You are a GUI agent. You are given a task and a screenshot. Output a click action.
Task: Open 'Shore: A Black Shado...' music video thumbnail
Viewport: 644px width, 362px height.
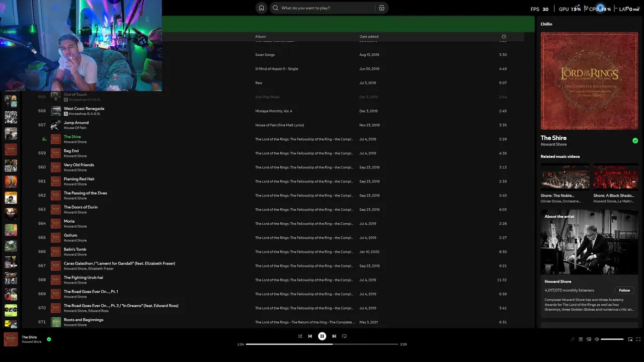click(615, 177)
